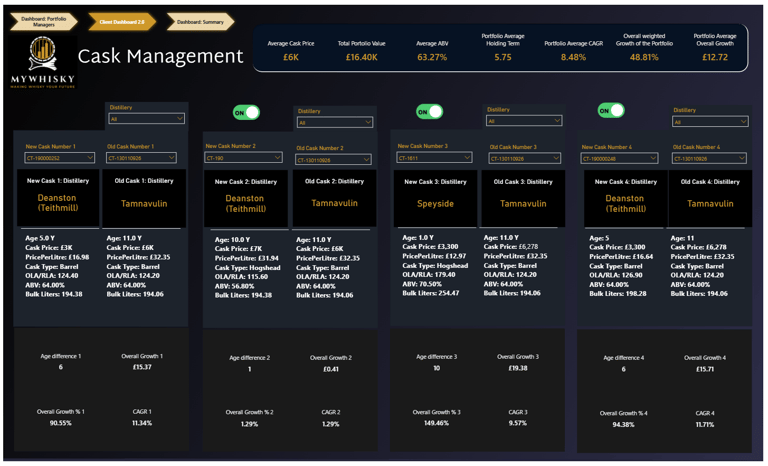Click the CAGR 2 label
The image size is (768, 466).
click(331, 412)
